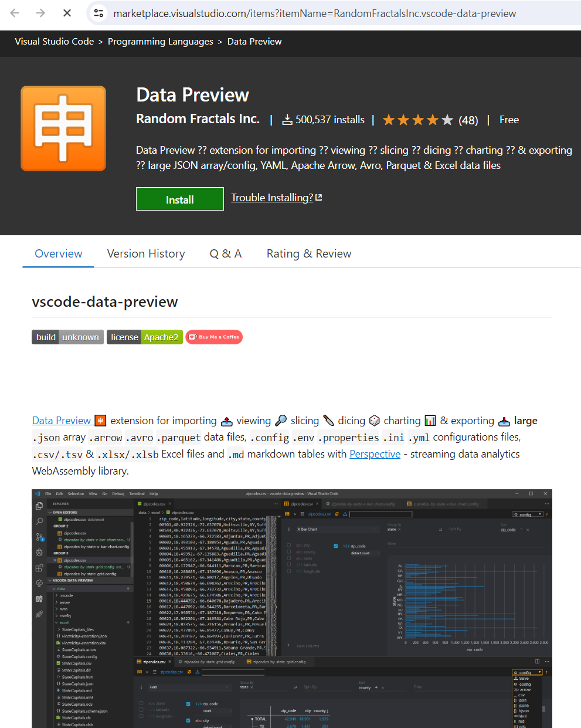The height and width of the screenshot is (728, 581).
Task: Click the Debug bug icon in activity bar
Action: point(39,553)
